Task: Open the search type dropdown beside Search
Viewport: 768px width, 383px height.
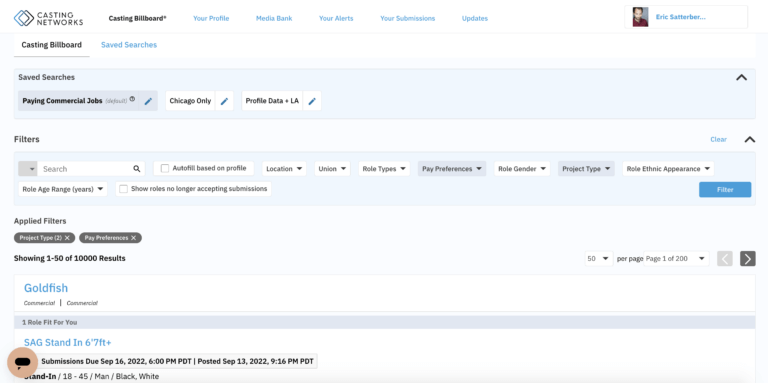Action: click(x=28, y=169)
